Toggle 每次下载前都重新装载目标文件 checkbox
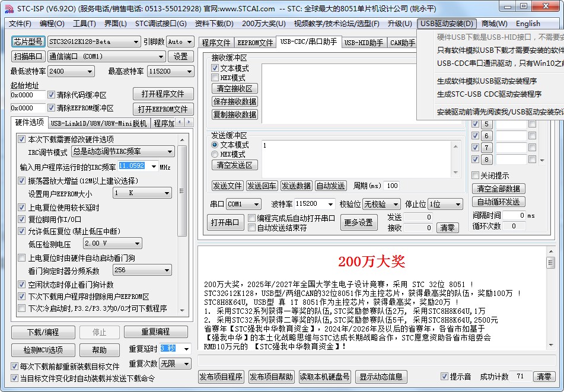Image resolution: width=564 pixels, height=392 pixels. [14, 366]
